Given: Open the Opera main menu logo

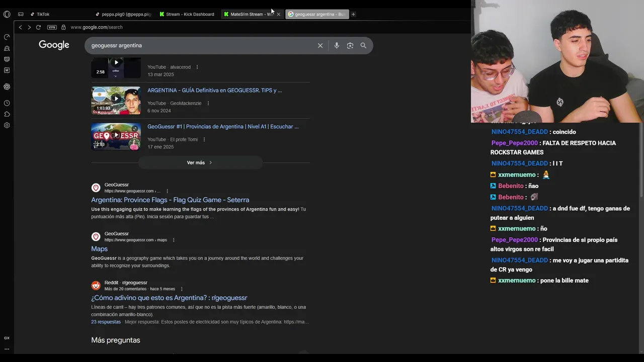Looking at the screenshot, I should coord(7,14).
